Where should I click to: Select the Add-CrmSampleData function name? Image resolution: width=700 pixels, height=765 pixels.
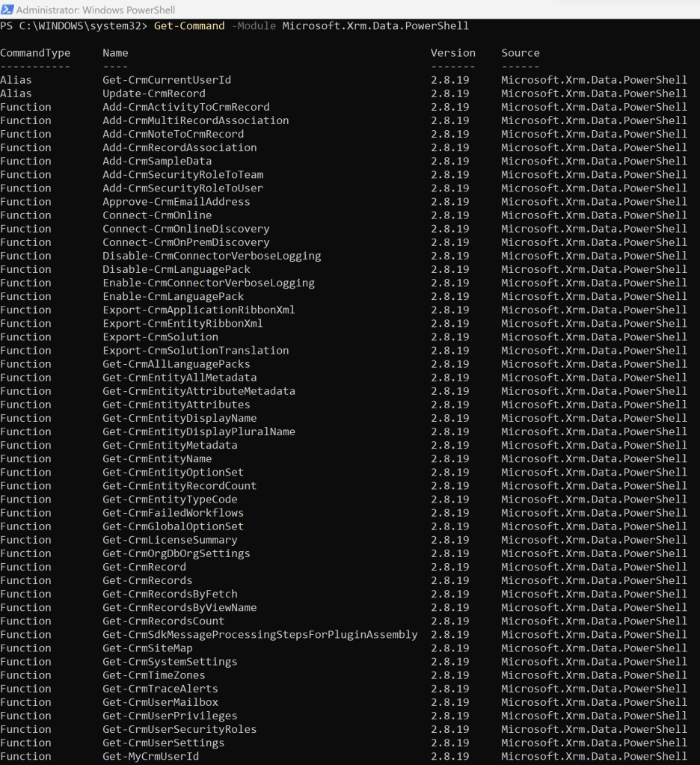tap(157, 161)
